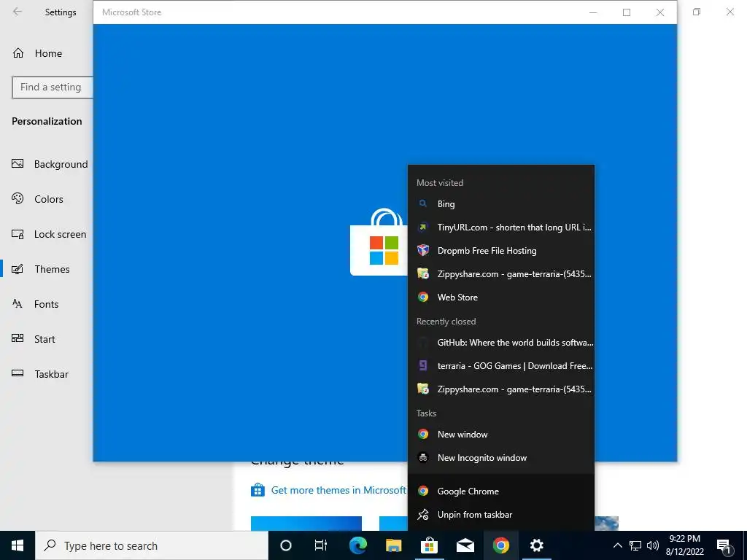The height and width of the screenshot is (560, 747).
Task: Click the Fonts AA icon
Action: coord(18,303)
